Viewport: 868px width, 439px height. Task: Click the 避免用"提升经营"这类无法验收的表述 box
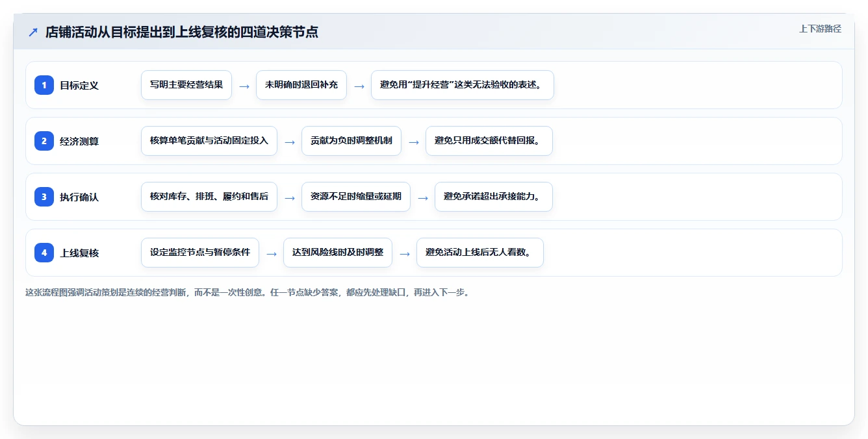tap(462, 85)
